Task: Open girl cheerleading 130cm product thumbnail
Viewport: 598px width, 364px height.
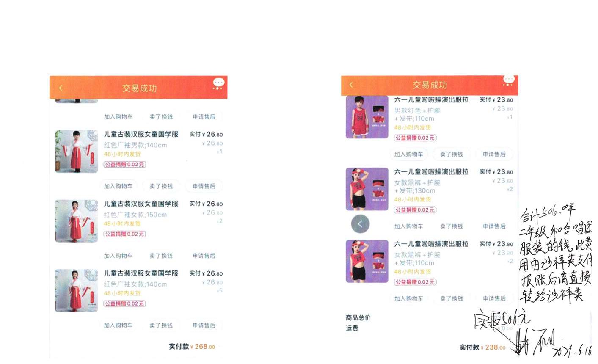Action: pyautogui.click(x=367, y=189)
